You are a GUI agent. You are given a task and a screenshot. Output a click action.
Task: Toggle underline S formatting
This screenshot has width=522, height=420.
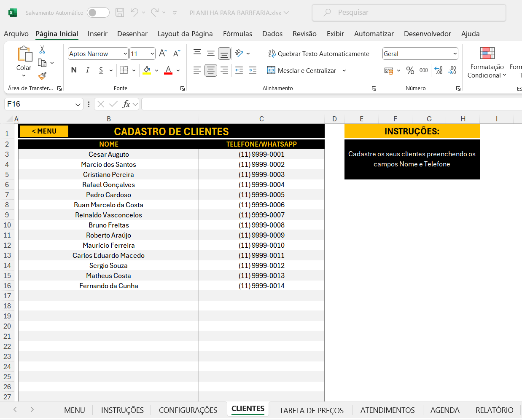[x=101, y=70]
